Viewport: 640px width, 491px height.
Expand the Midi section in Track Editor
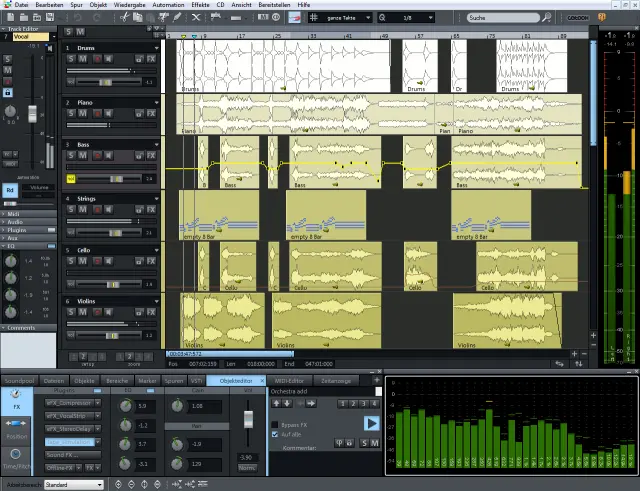click(14, 213)
